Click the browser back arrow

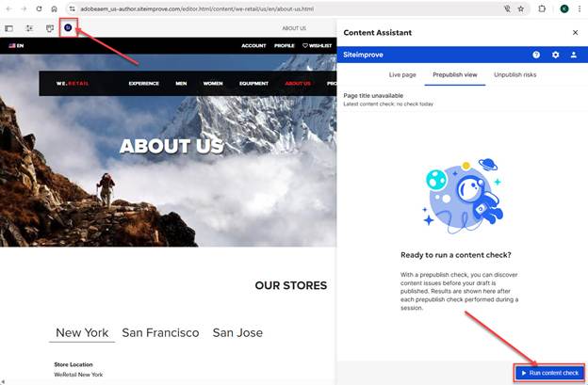coord(9,8)
